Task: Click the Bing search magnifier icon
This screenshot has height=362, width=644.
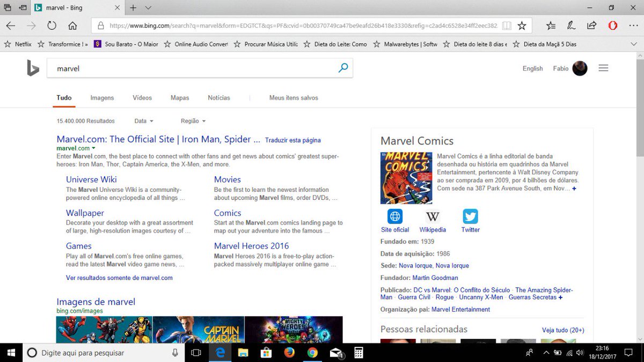Action: coord(343,68)
